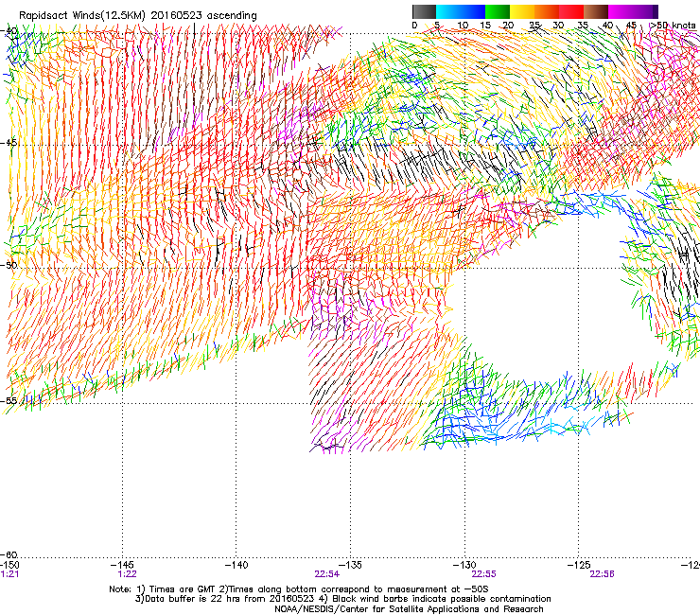Click the longitude label "-135"

[x=350, y=565]
